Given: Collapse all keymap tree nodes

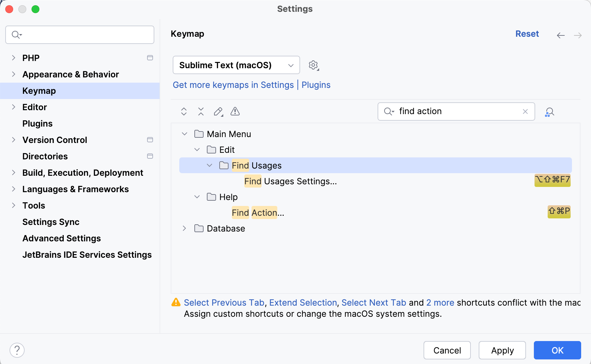Looking at the screenshot, I should pyautogui.click(x=201, y=111).
